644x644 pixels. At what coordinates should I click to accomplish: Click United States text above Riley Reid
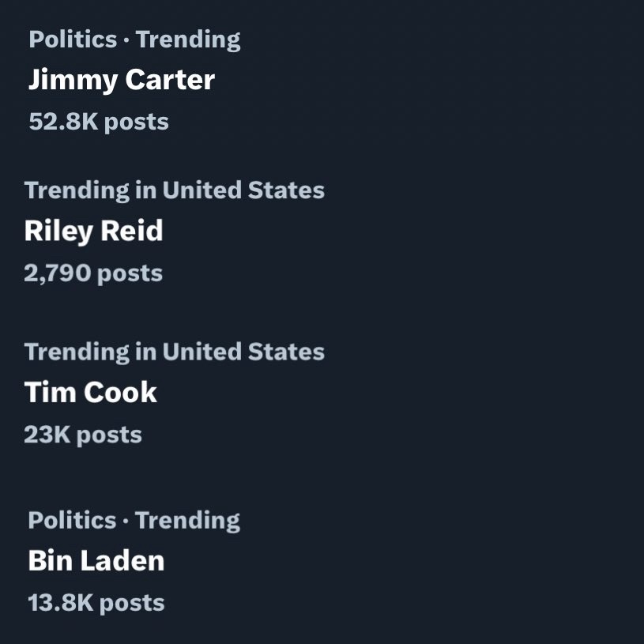click(x=243, y=190)
